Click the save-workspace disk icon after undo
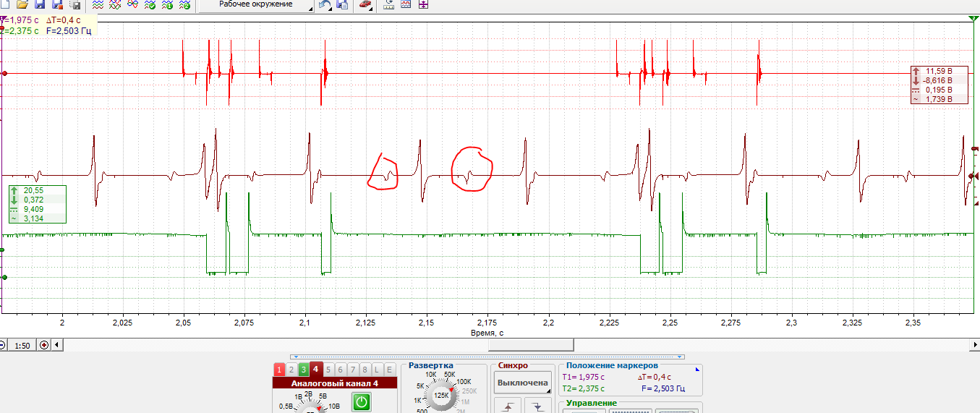The width and height of the screenshot is (980, 413). coord(342,4)
